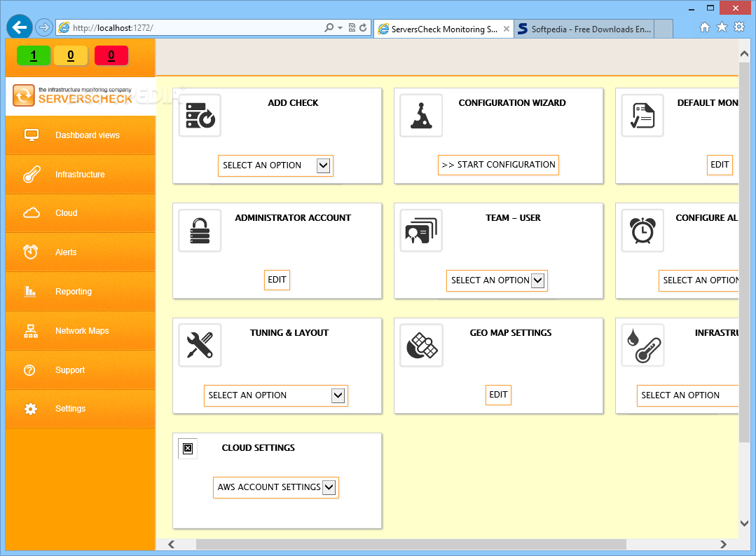Click Edit under Default Monitoring
756x556 pixels.
(720, 165)
